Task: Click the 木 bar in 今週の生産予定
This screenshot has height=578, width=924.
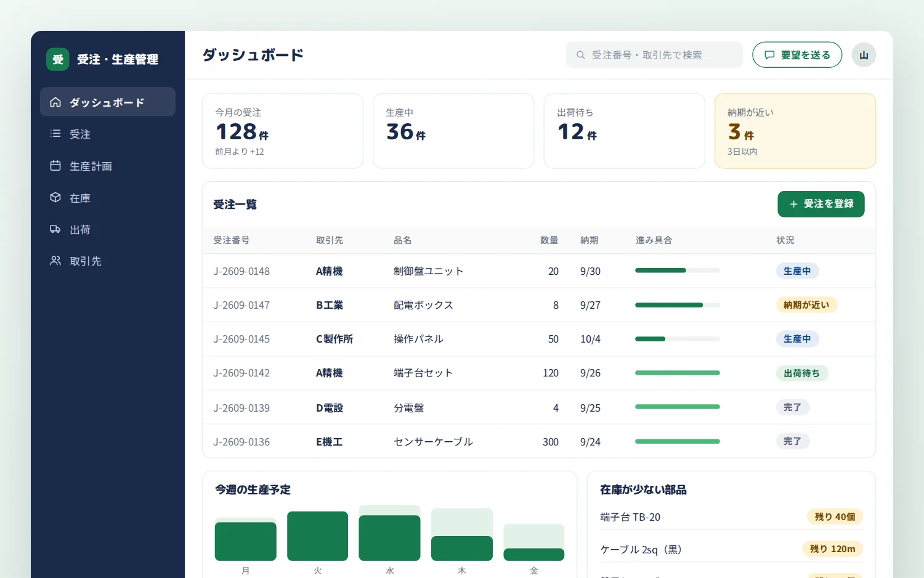Action: coord(462,534)
